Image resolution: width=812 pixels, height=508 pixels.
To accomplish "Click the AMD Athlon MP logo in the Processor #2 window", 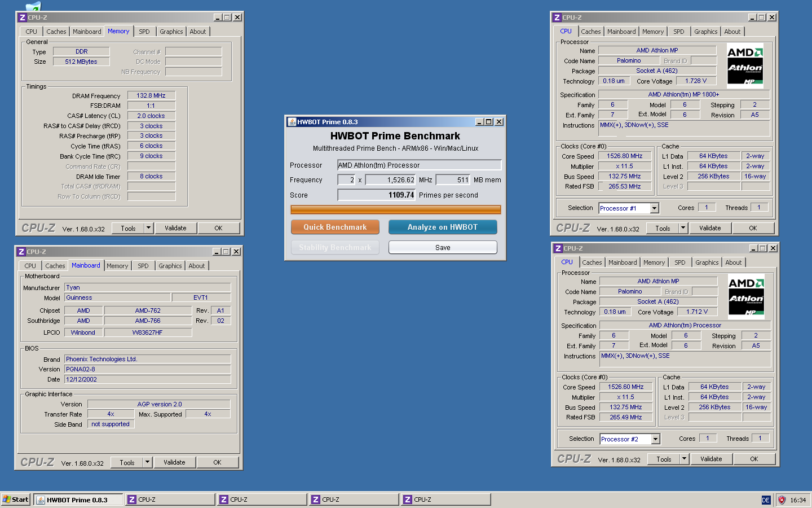I will point(746,297).
